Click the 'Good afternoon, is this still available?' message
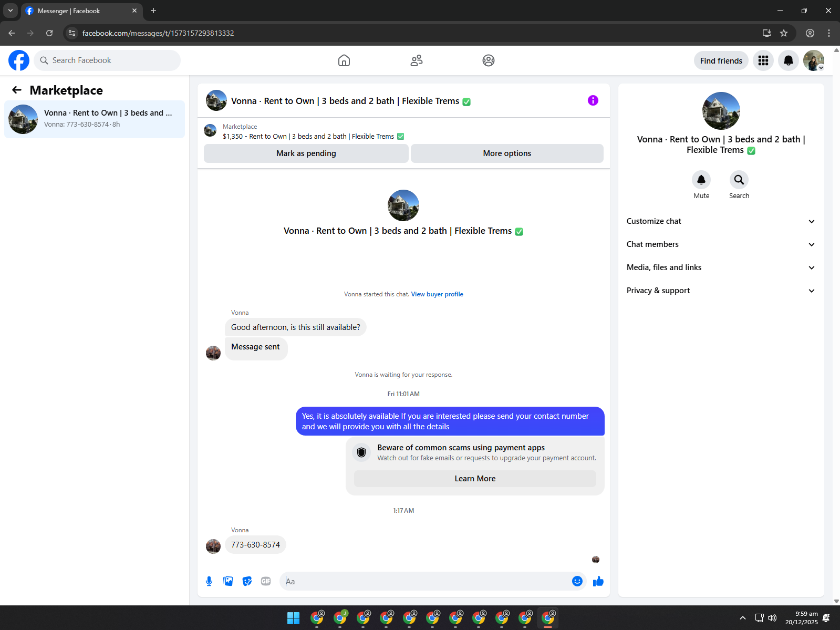Screen dimensions: 840x630 pyautogui.click(x=296, y=327)
